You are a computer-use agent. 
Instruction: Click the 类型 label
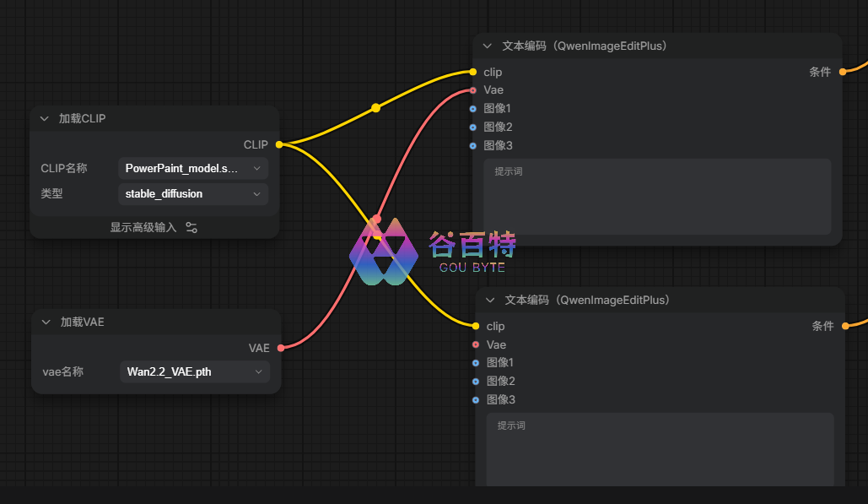[51, 194]
